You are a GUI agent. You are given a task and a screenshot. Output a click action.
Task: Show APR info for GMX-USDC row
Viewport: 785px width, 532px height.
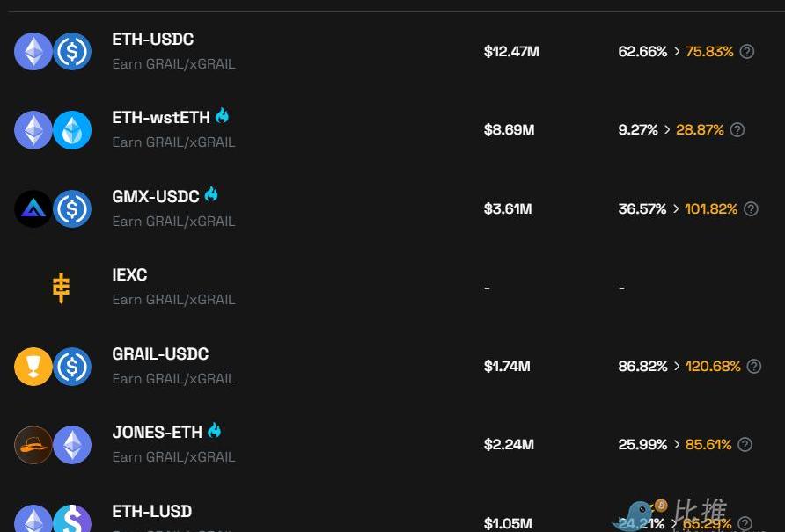click(x=751, y=209)
